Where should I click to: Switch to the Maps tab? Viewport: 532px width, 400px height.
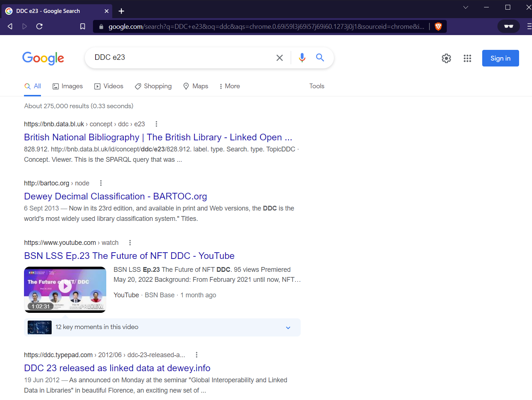[x=196, y=86]
